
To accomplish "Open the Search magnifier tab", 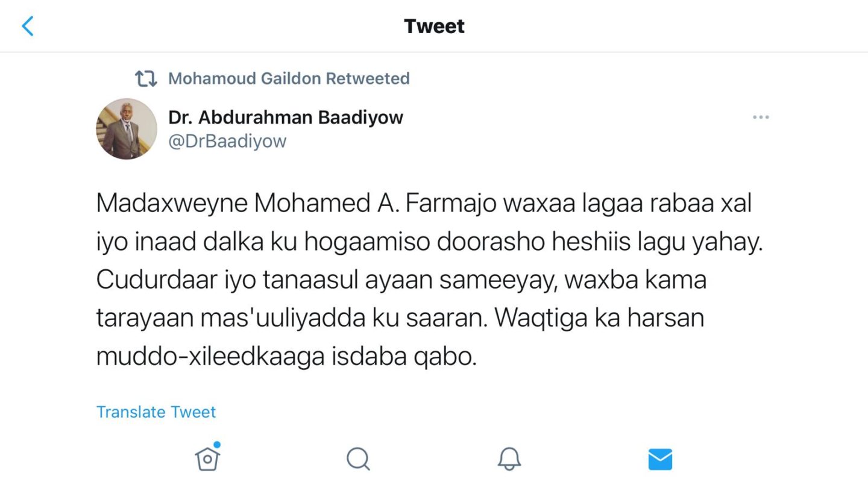I will pyautogui.click(x=358, y=459).
